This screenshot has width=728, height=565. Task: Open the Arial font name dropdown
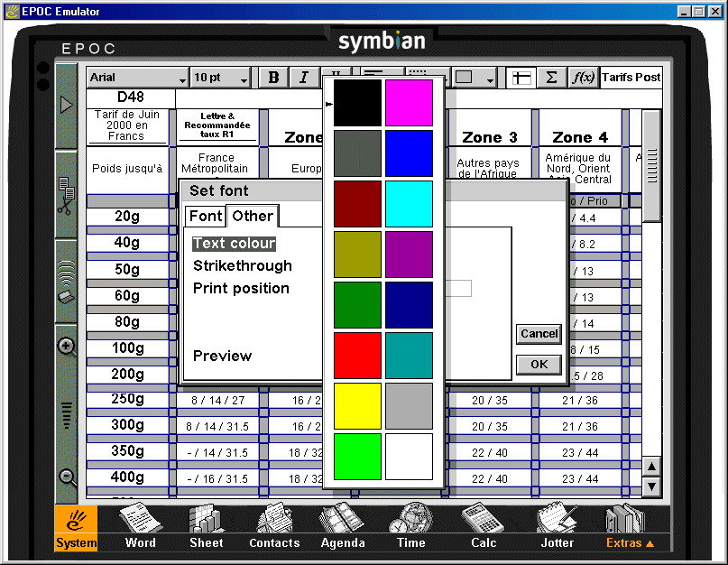(137, 77)
